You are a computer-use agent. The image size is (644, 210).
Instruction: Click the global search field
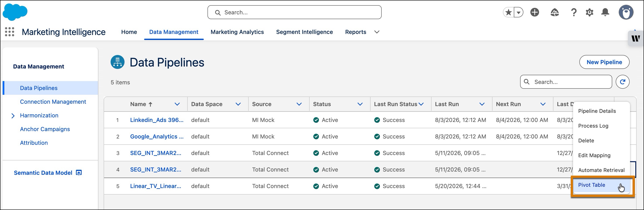[294, 12]
